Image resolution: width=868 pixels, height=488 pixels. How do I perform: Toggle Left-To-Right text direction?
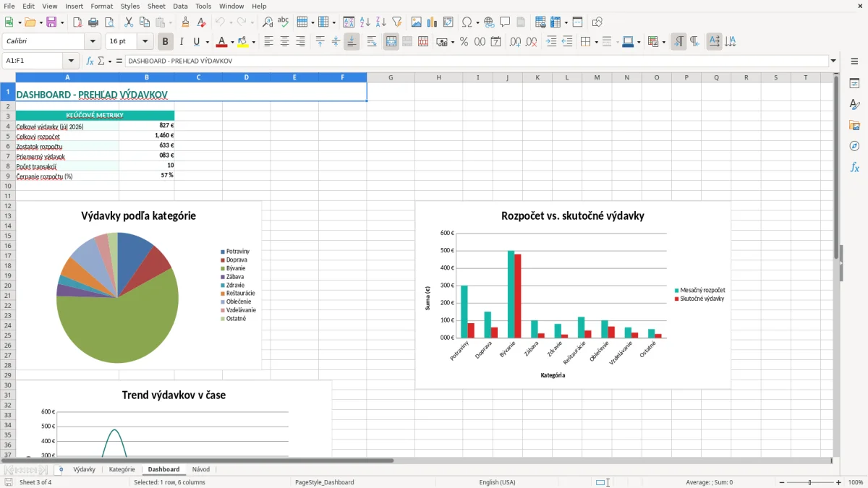[678, 42]
